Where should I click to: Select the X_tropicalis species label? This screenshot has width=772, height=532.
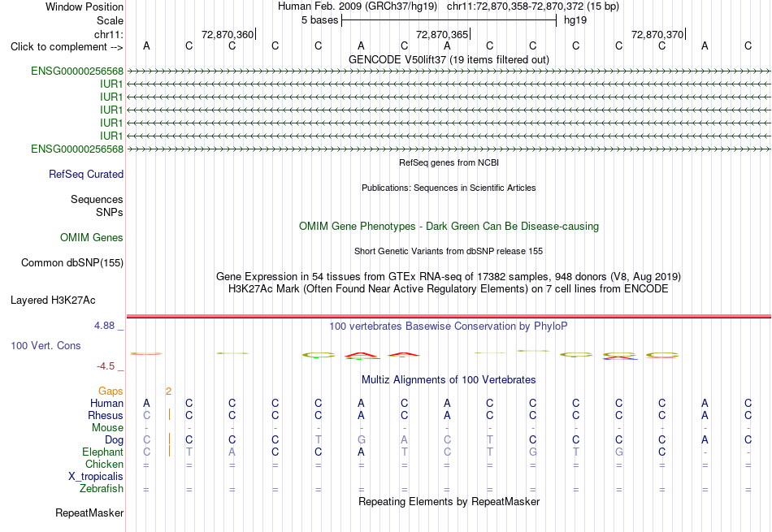(96, 477)
